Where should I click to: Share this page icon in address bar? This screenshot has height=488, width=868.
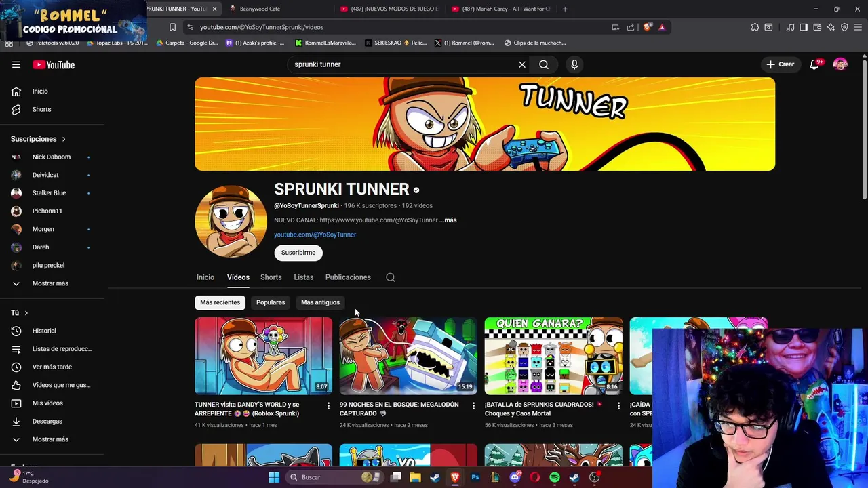pyautogui.click(x=631, y=27)
